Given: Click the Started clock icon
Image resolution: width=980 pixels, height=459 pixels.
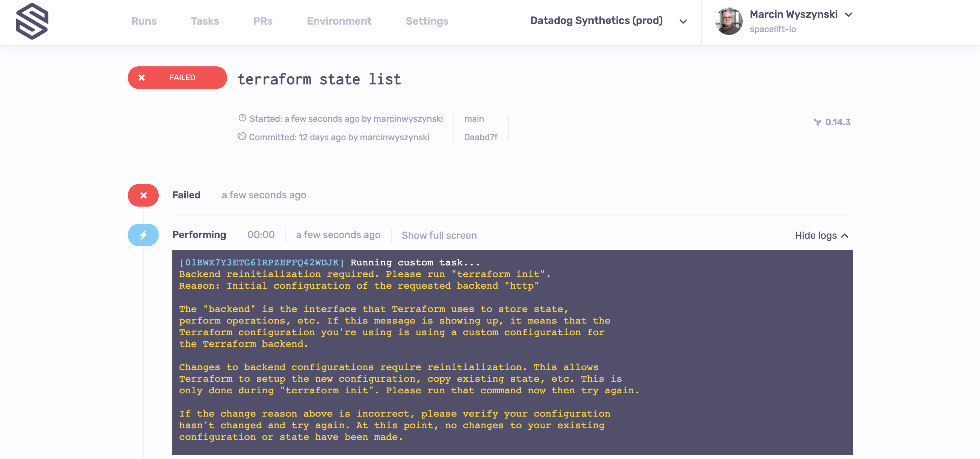Looking at the screenshot, I should [242, 118].
